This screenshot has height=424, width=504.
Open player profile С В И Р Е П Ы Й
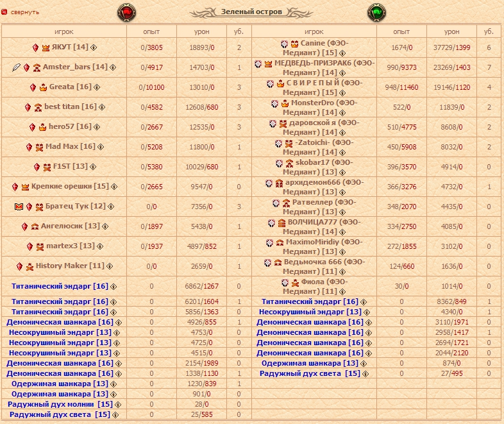tap(323, 88)
